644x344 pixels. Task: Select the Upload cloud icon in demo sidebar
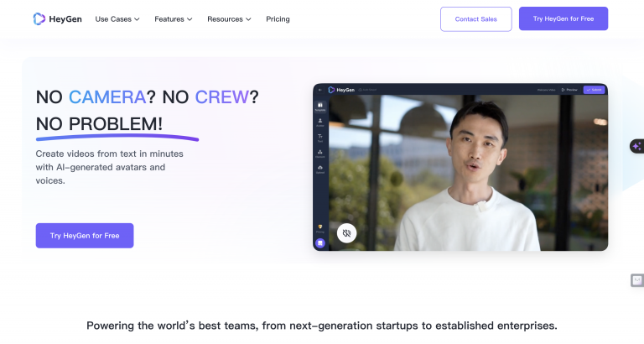[320, 169]
